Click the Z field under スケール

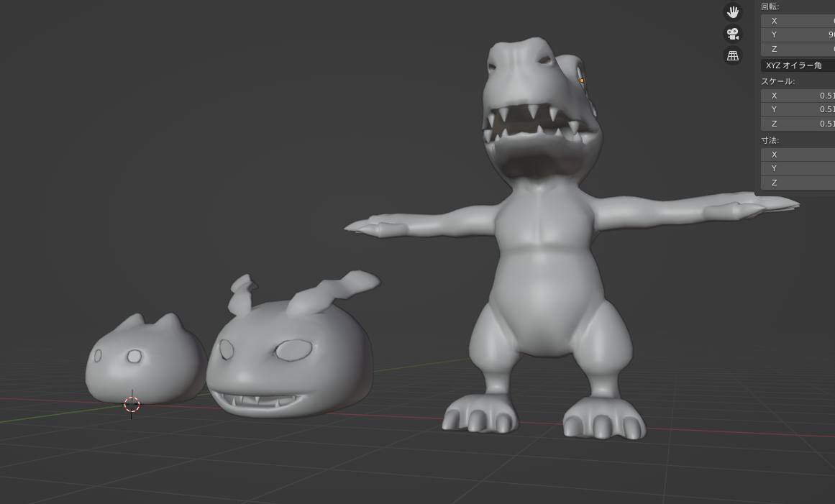pyautogui.click(x=798, y=124)
